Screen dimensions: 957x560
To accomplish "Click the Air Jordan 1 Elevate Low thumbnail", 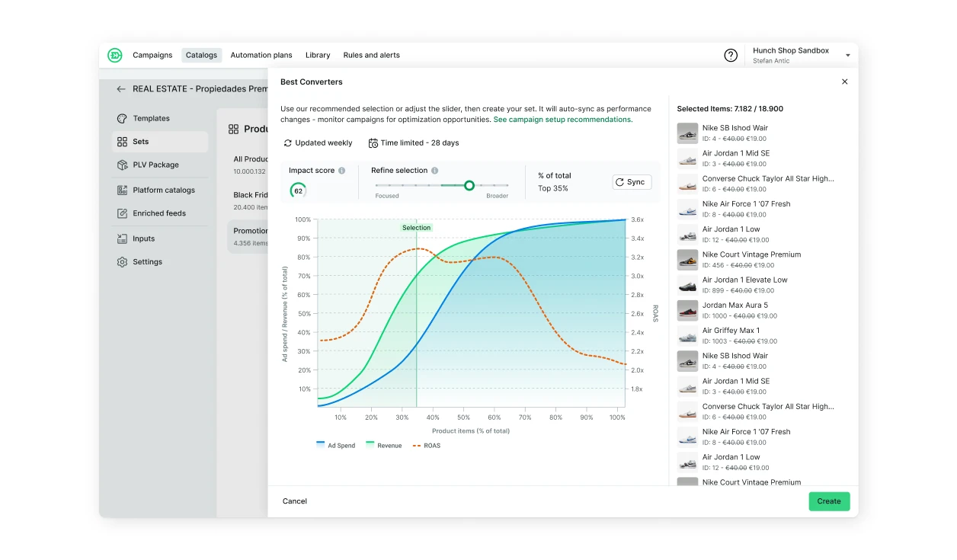I will click(687, 285).
